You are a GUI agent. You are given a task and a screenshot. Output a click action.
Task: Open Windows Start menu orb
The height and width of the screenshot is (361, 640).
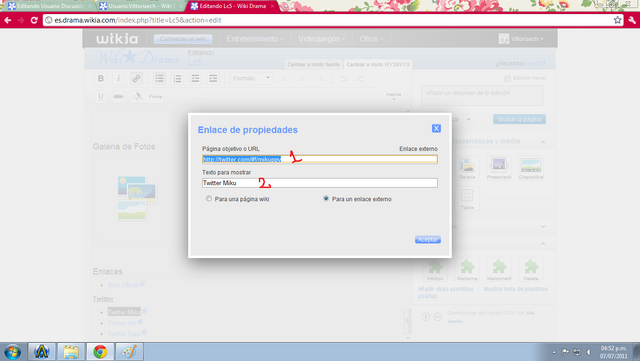(x=13, y=352)
